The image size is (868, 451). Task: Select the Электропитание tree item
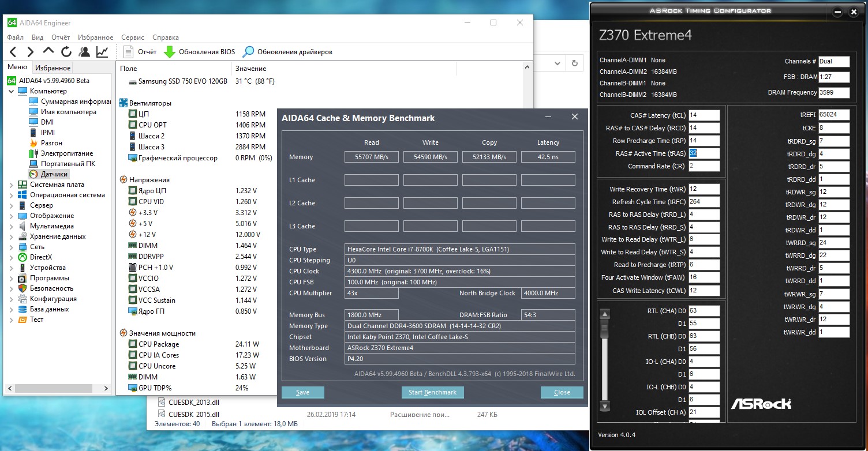point(61,153)
